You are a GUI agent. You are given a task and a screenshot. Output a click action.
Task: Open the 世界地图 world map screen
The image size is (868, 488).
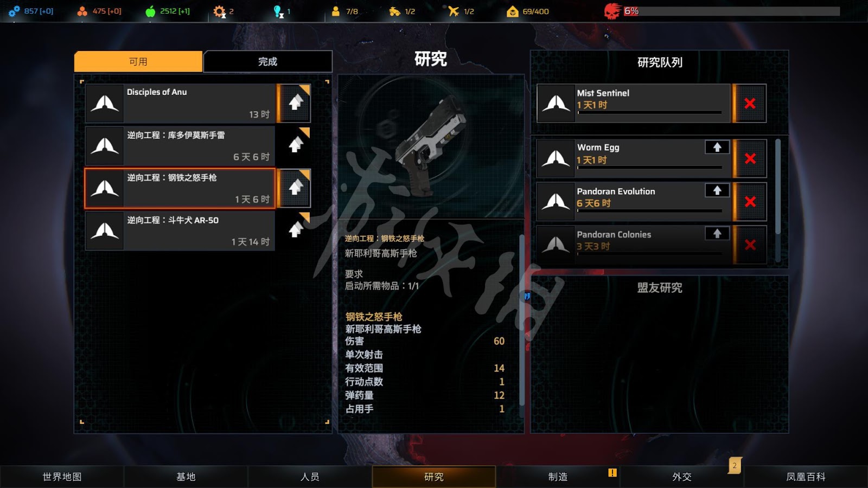tap(62, 477)
